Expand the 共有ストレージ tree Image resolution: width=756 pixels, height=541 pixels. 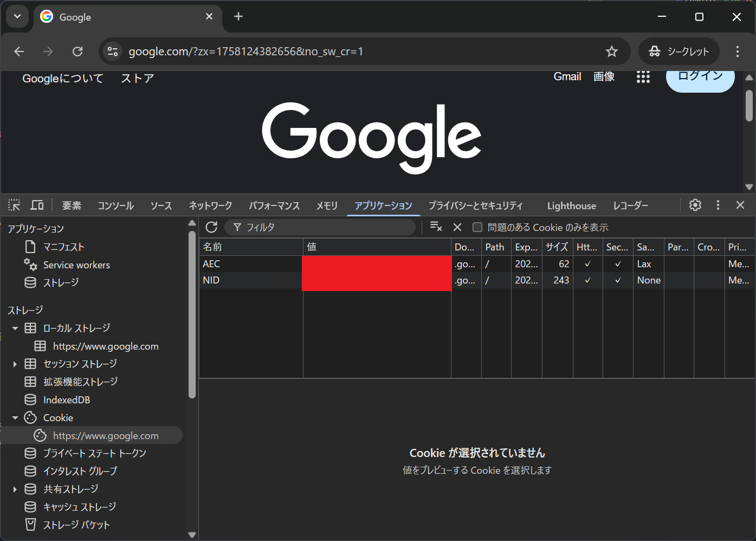(15, 489)
